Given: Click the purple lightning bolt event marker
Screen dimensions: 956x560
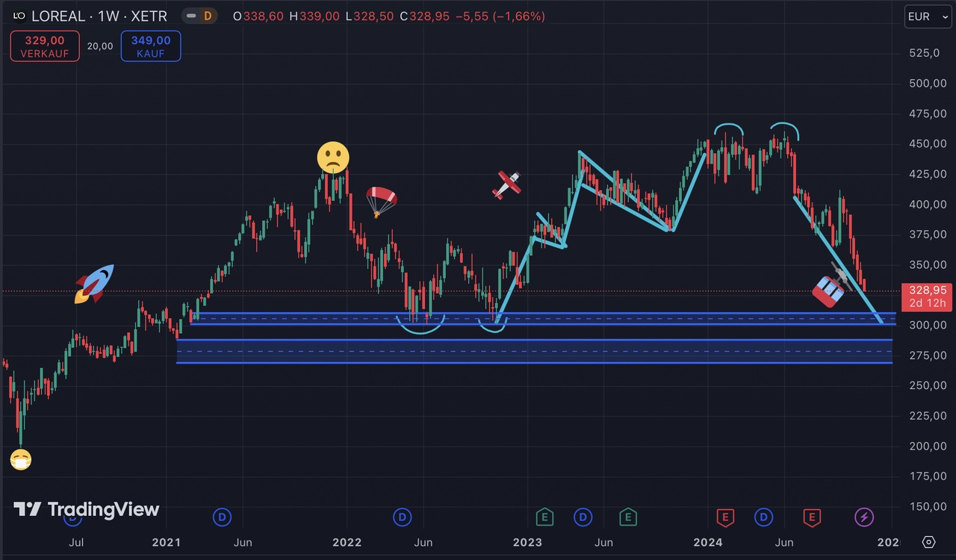Looking at the screenshot, I should point(864,516).
